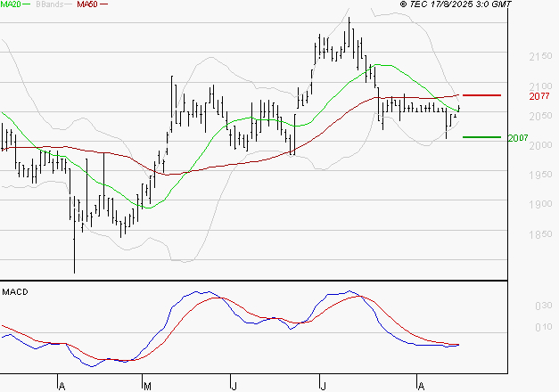Select the rightmost A month label
559x392 pixels.
pos(420,386)
